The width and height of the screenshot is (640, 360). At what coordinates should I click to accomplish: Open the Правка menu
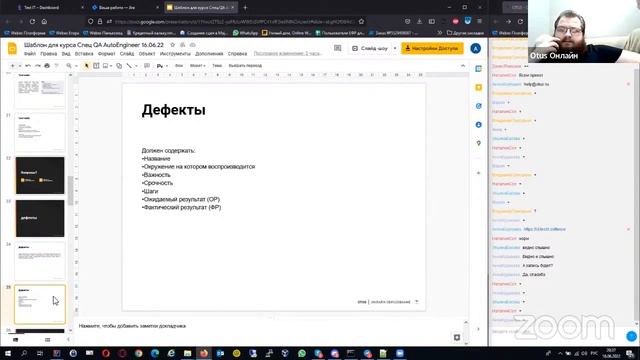(x=49, y=54)
